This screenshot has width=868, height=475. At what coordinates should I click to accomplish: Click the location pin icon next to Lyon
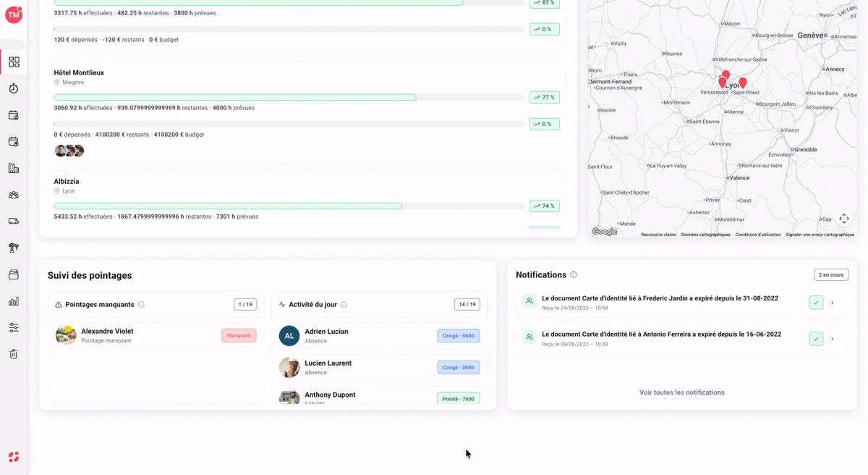[57, 191]
